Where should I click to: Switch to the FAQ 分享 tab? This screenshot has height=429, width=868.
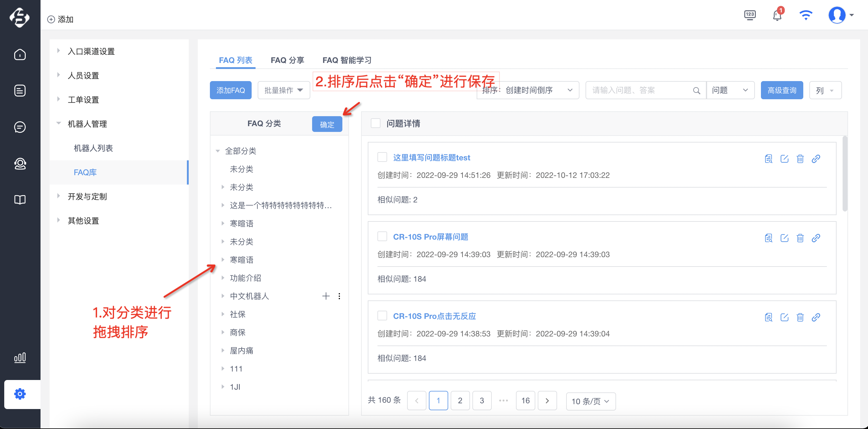287,60
